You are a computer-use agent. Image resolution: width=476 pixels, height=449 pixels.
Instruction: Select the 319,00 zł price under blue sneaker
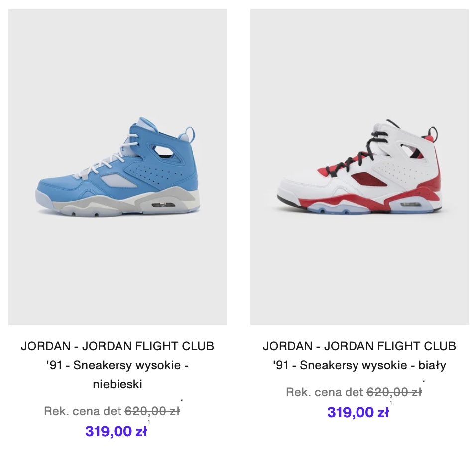coord(116,431)
